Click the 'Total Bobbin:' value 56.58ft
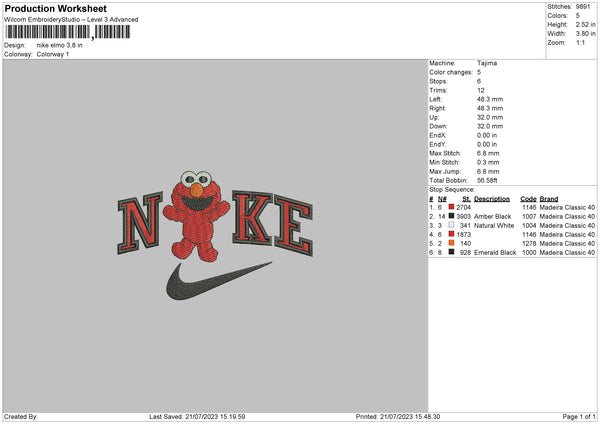Viewport: 600px width, 424px height. pos(487,180)
